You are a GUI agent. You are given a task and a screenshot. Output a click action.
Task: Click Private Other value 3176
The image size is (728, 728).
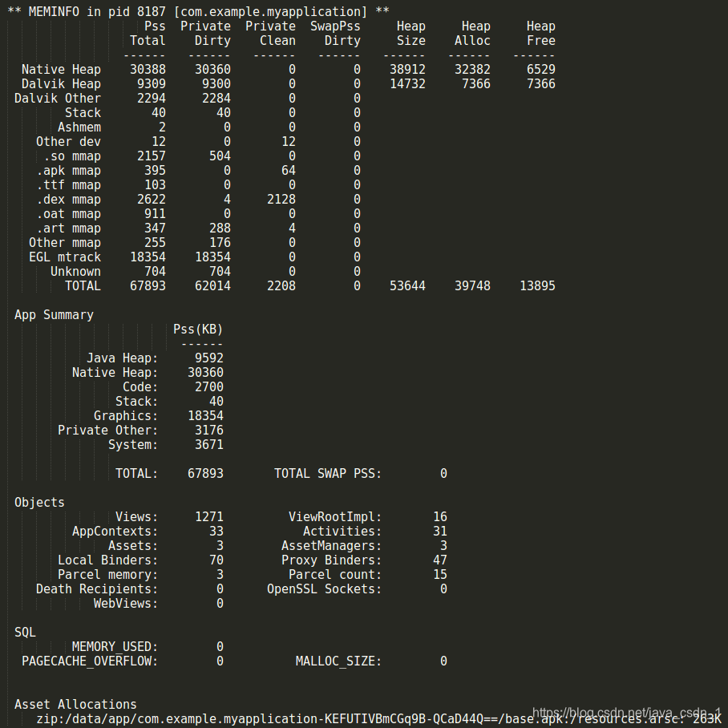click(x=209, y=430)
